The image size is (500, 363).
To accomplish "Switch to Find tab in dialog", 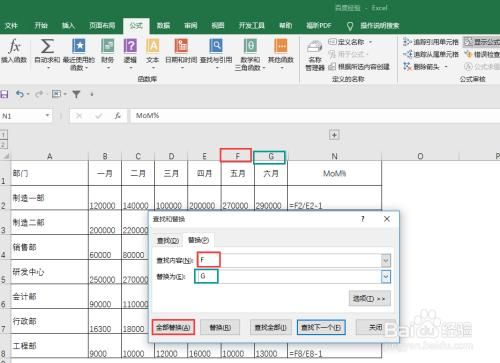I will (168, 240).
